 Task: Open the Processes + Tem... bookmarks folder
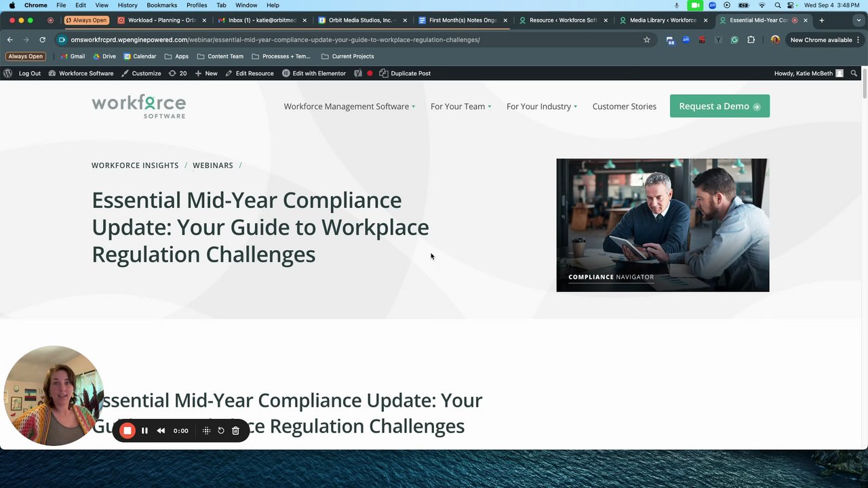[x=281, y=56]
